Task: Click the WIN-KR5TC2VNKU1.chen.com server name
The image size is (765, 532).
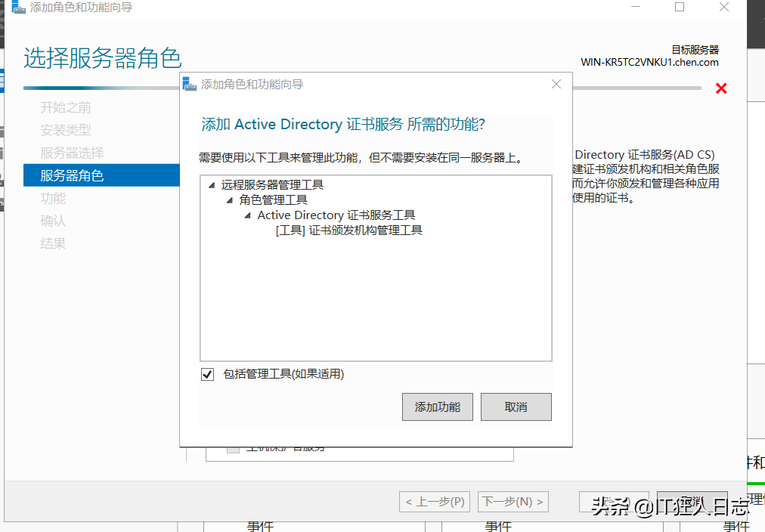Action: [649, 63]
